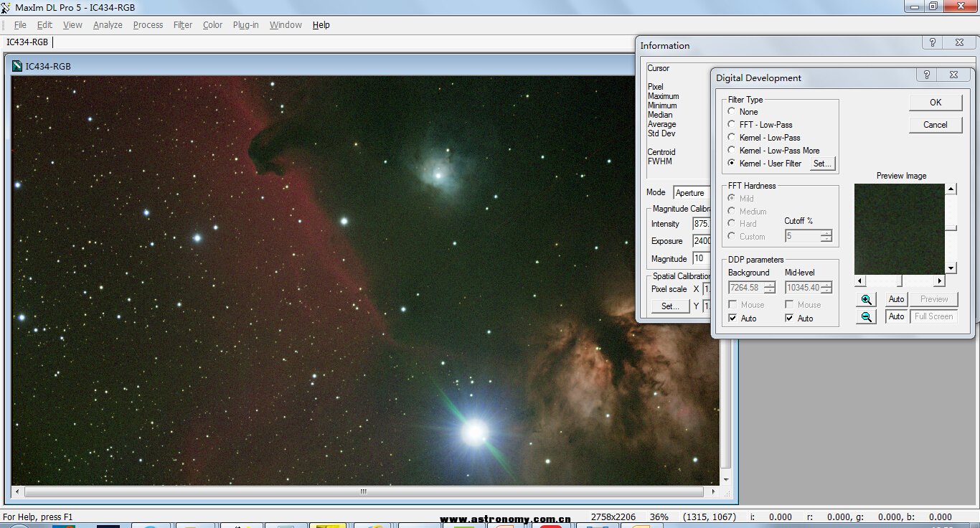980x528 pixels.
Task: Click the MaxIm DL application title icon
Action: pos(6,7)
